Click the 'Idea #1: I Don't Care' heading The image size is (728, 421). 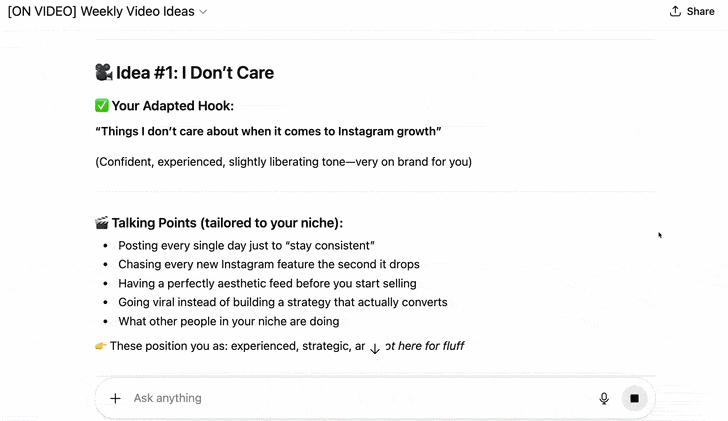point(195,73)
